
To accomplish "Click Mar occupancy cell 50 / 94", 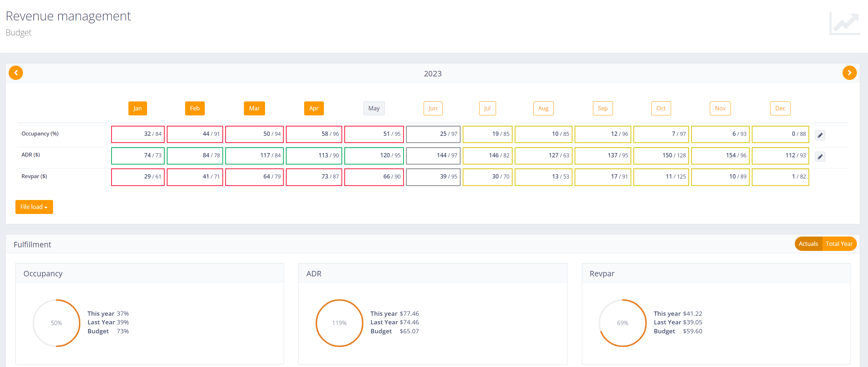I will coord(254,134).
